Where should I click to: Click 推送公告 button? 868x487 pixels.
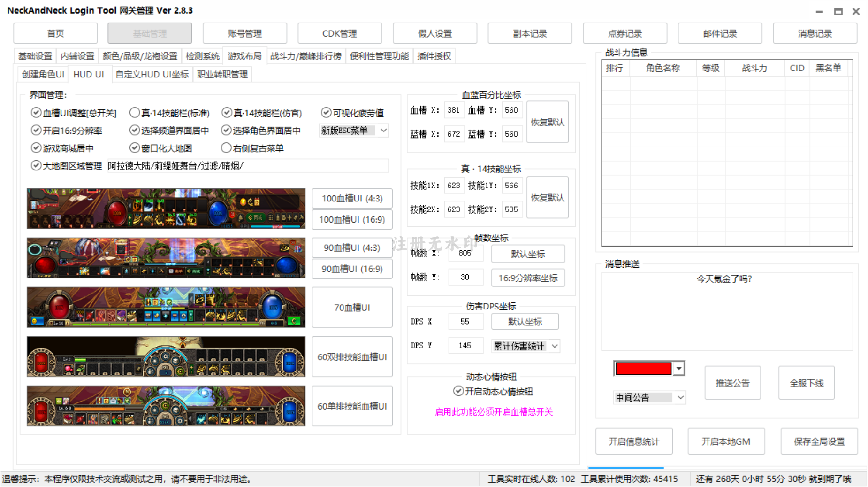pos(732,383)
